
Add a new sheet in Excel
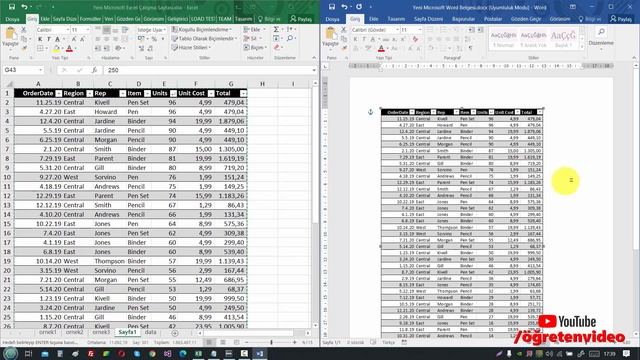175,333
